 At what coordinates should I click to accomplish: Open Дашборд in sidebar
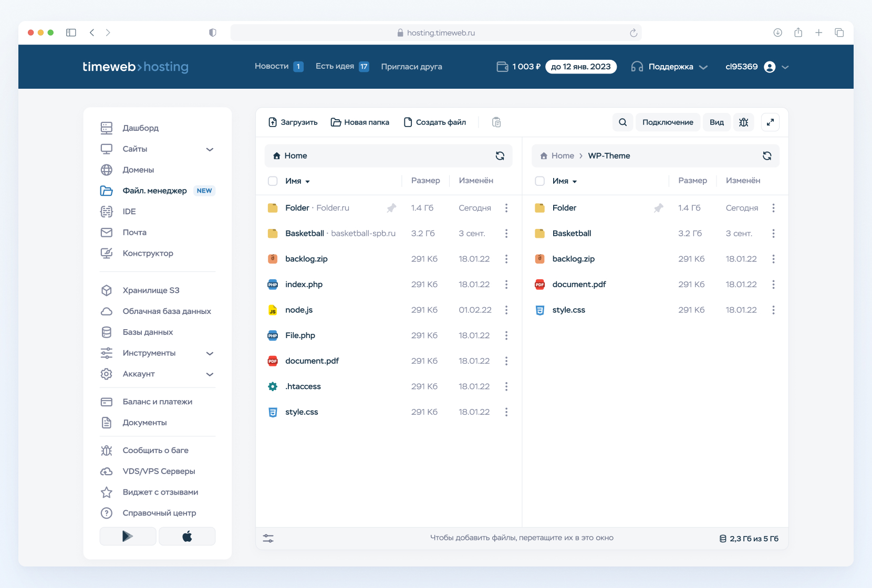[x=140, y=128]
